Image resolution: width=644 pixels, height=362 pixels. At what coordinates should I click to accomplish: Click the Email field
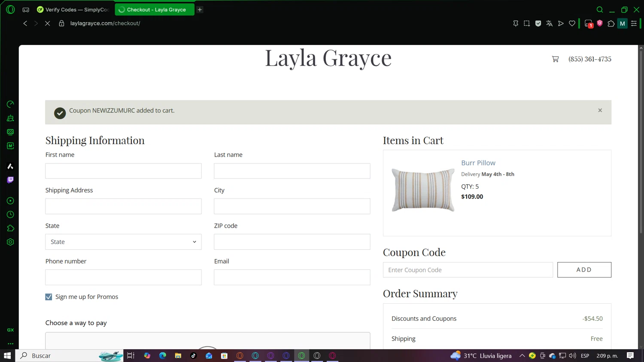(292, 277)
